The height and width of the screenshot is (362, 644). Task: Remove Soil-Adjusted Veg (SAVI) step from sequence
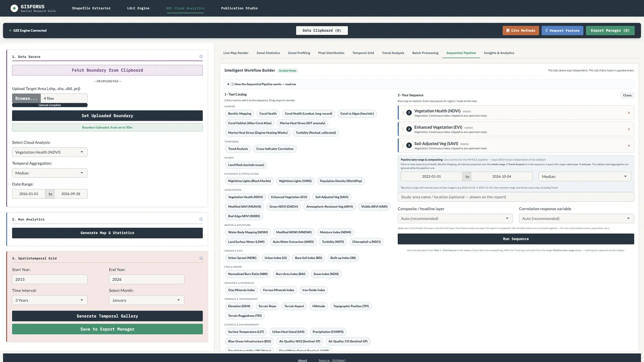[x=629, y=146]
